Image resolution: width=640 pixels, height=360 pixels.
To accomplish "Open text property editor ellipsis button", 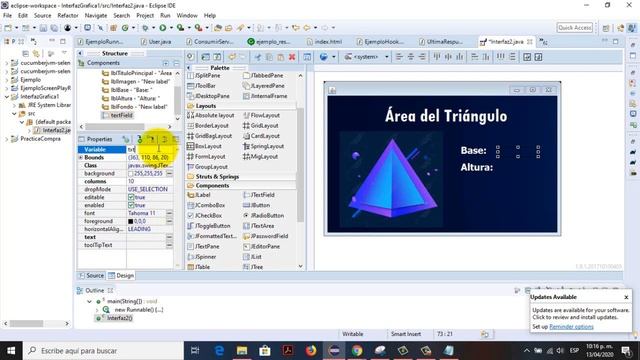I will [169, 237].
